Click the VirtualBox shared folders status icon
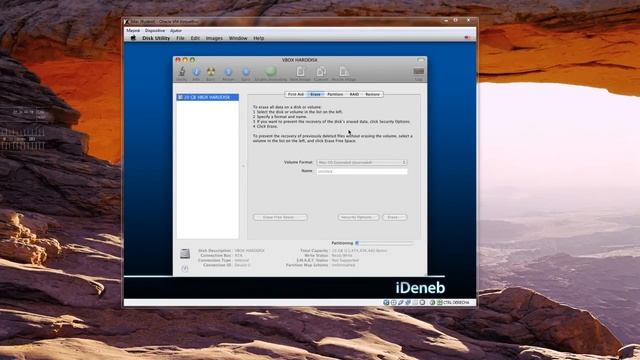The height and width of the screenshot is (360, 640). (x=415, y=302)
